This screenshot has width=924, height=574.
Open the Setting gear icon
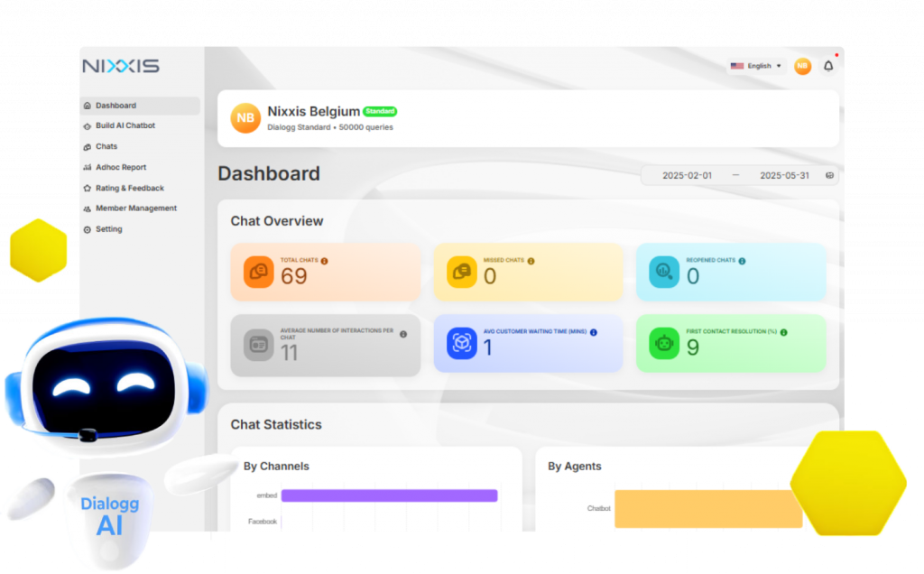[88, 229]
